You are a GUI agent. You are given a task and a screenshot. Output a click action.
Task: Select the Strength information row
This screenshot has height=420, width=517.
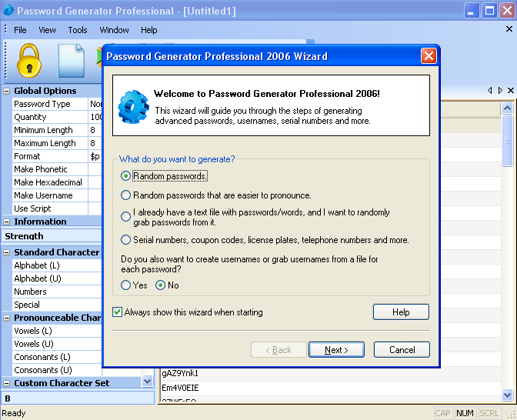pos(52,236)
